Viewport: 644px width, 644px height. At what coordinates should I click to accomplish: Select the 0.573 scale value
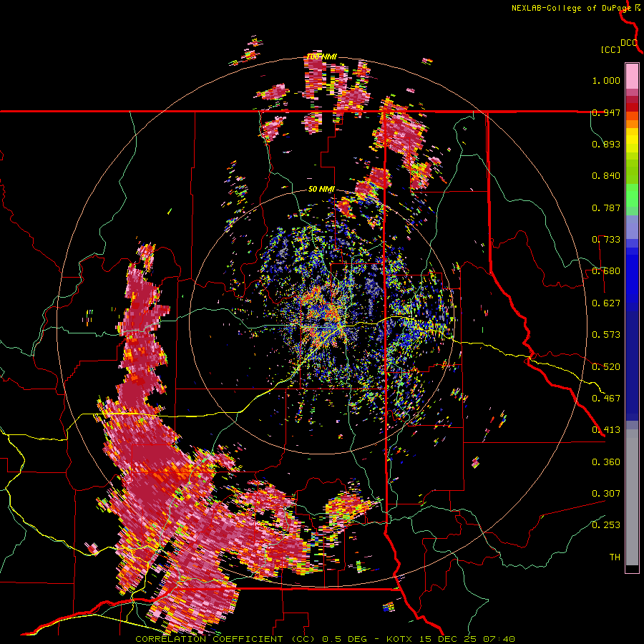[x=606, y=335]
